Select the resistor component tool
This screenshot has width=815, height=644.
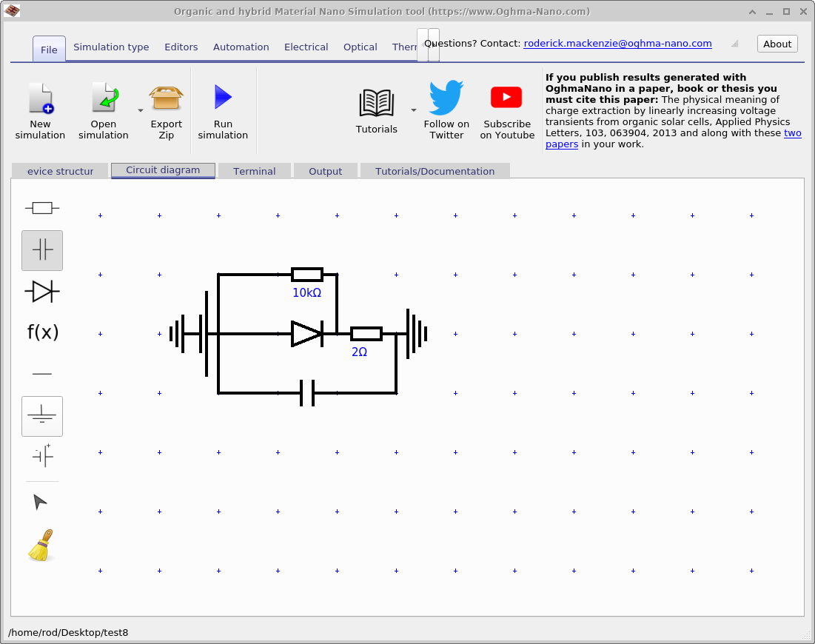pyautogui.click(x=42, y=207)
